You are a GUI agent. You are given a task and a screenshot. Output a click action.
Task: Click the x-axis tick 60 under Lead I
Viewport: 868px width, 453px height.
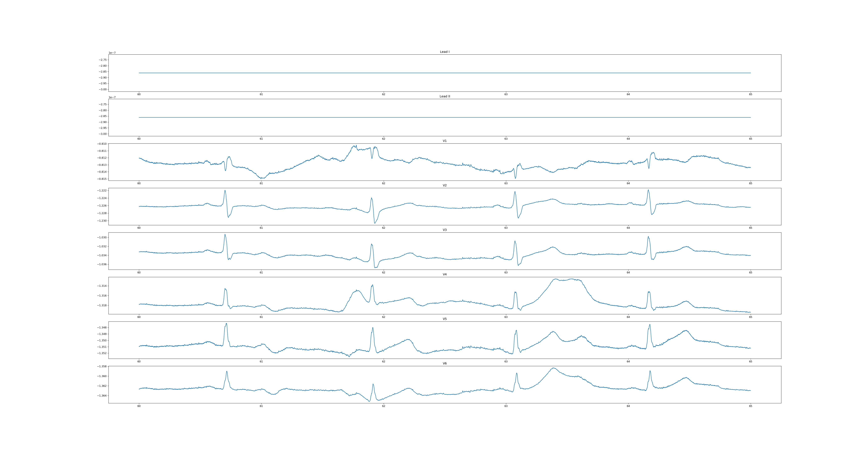139,94
